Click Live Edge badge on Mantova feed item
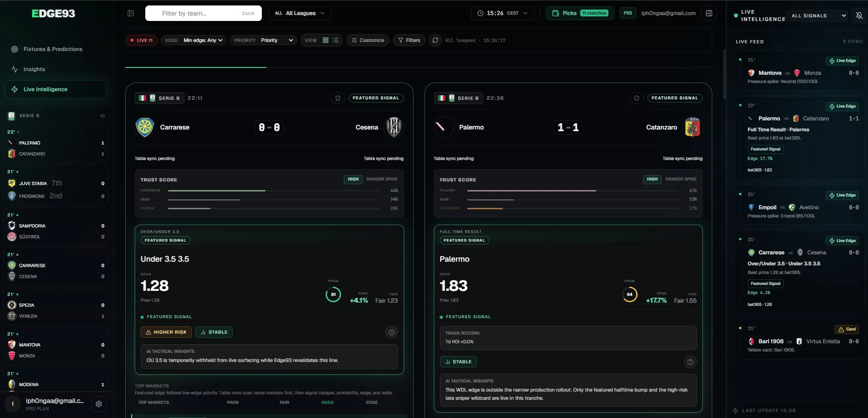Screen dimensions: 868x418 [842, 61]
